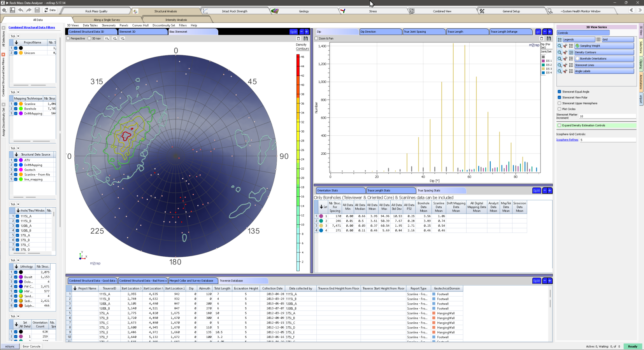Image resolution: width=644 pixels, height=350 pixels.
Task: Click the Stress tab icon
Action: point(343,11)
